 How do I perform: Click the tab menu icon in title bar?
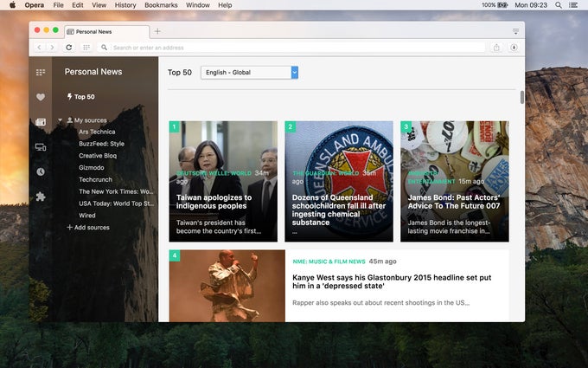click(x=515, y=31)
